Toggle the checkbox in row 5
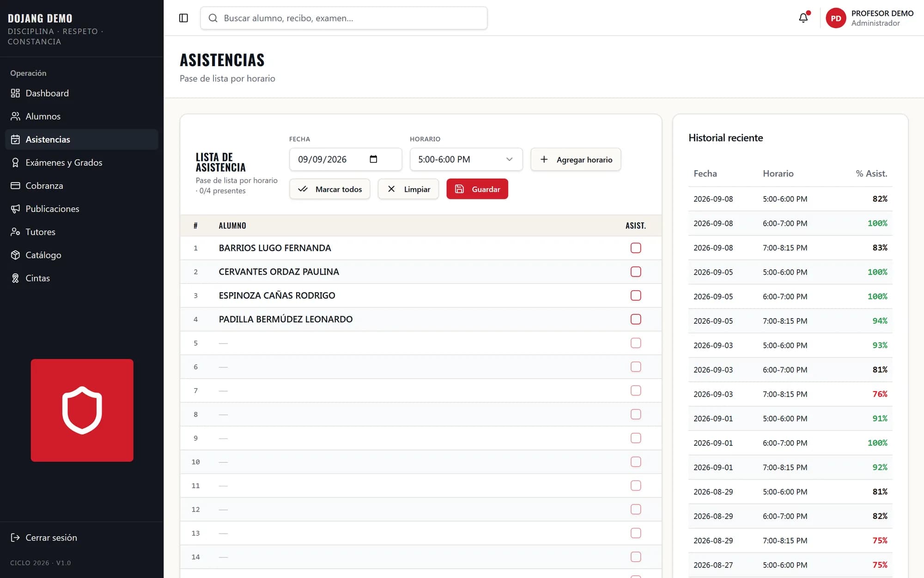 (x=636, y=343)
